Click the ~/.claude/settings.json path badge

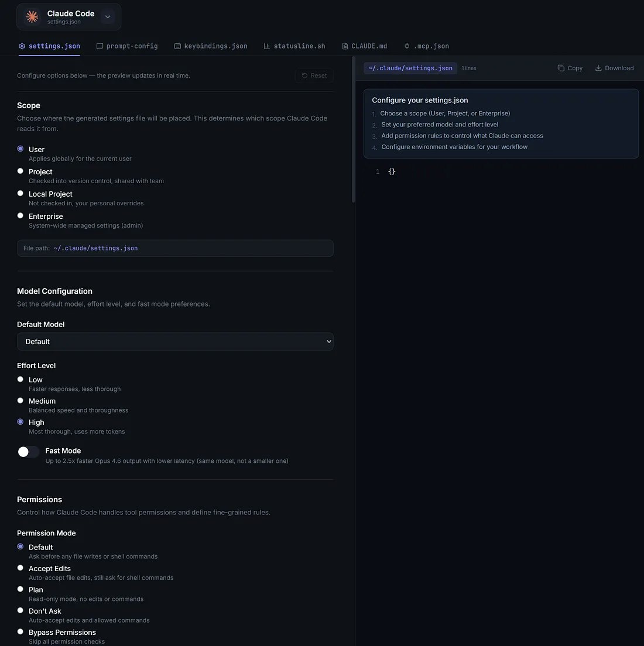pyautogui.click(x=410, y=68)
